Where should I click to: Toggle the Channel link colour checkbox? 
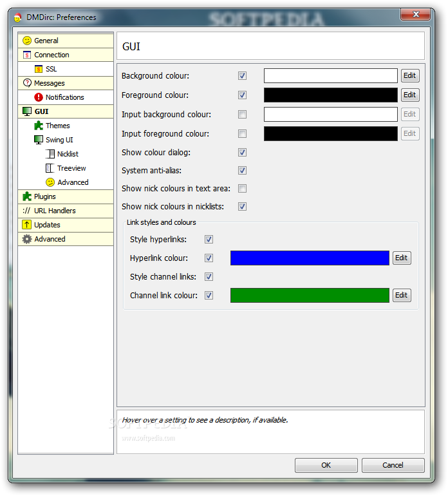point(209,296)
